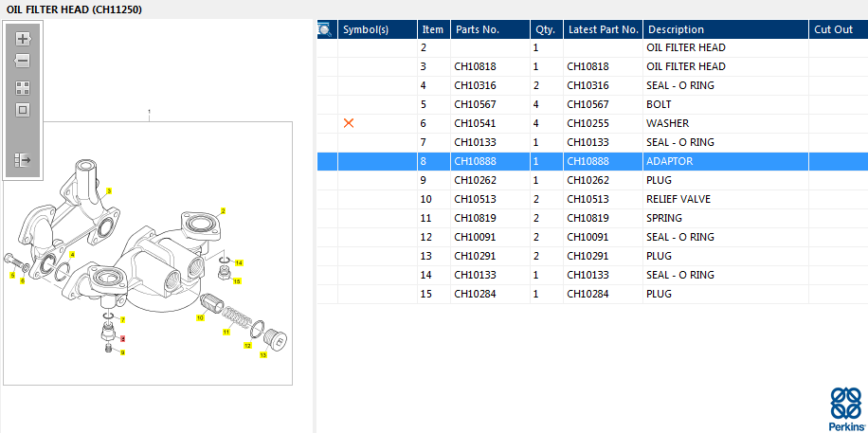Click the list-with-arrow icon in diagram toolbar
Screen dimensions: 868x433
[x=22, y=160]
